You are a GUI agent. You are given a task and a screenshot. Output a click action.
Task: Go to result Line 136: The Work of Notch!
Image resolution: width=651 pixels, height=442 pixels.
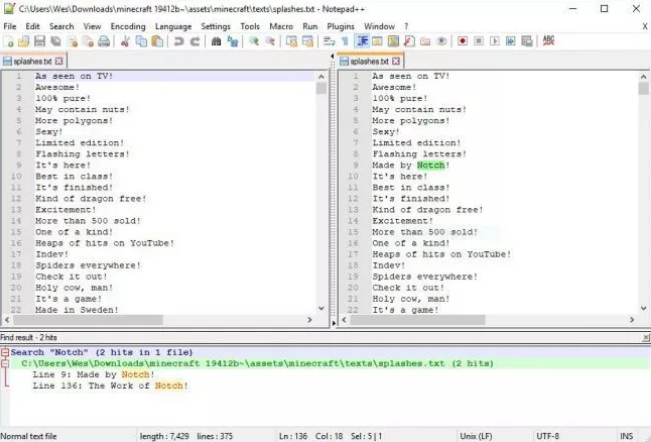click(x=110, y=386)
